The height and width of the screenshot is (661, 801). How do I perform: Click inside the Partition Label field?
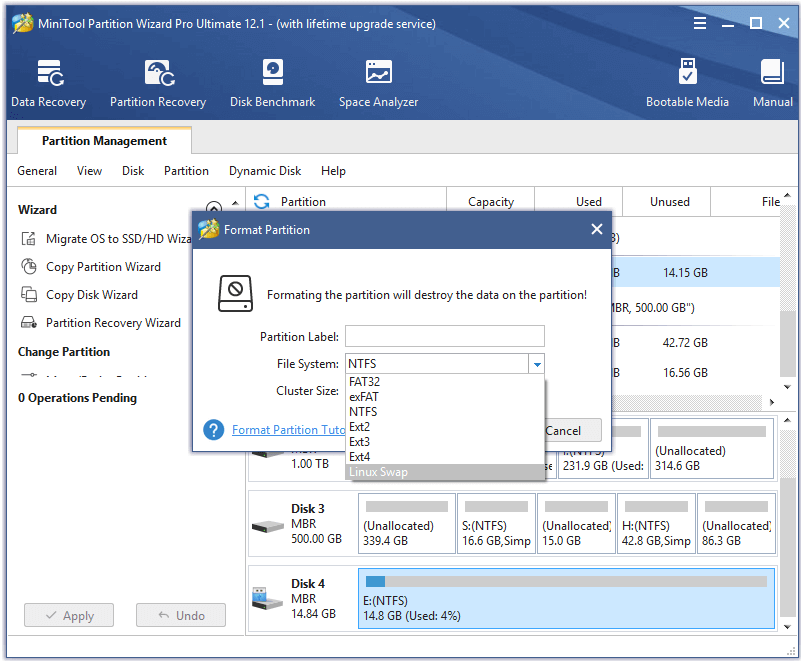pos(444,336)
